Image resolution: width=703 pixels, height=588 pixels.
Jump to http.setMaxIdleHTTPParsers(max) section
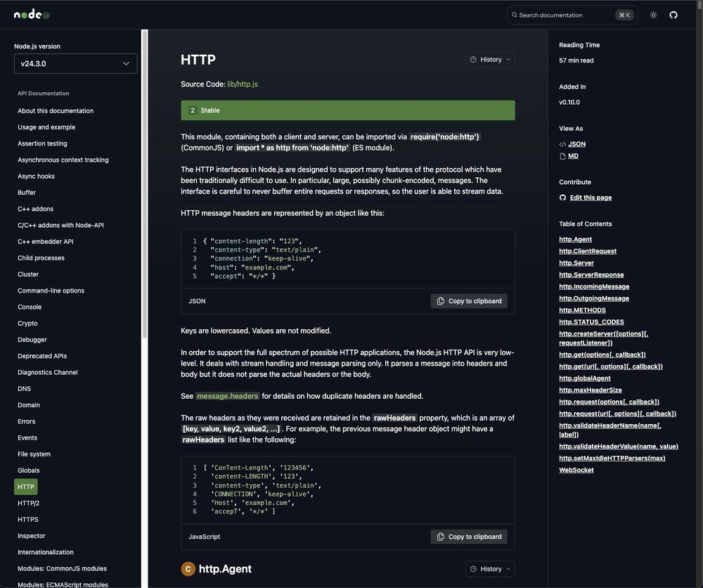click(x=612, y=458)
